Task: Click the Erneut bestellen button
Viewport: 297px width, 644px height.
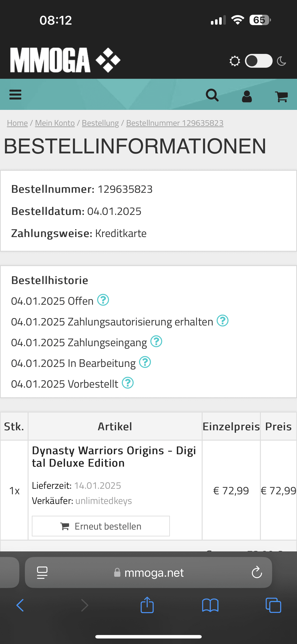Action: click(x=101, y=526)
